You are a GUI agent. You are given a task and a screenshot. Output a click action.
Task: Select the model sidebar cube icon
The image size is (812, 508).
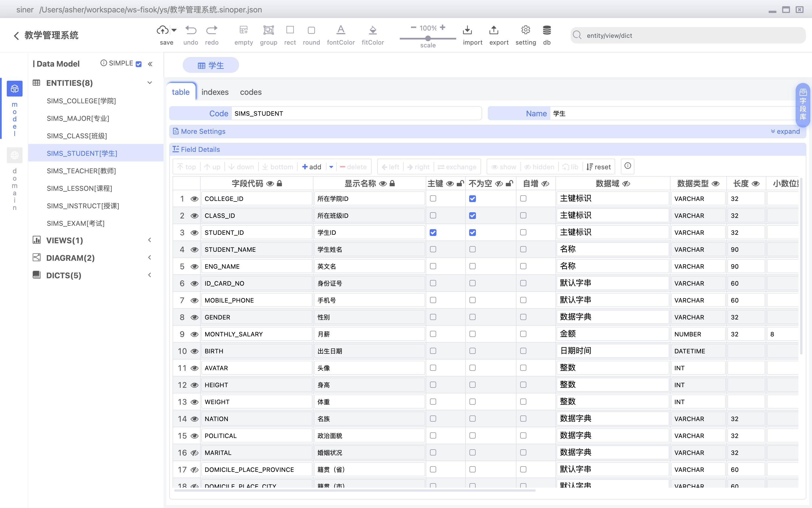click(x=14, y=89)
